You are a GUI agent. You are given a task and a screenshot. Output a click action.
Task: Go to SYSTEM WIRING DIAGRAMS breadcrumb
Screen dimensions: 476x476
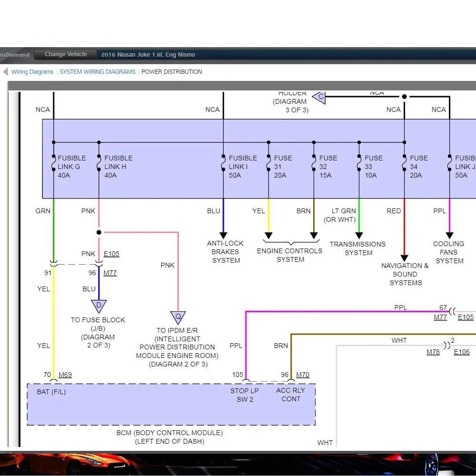(x=98, y=72)
